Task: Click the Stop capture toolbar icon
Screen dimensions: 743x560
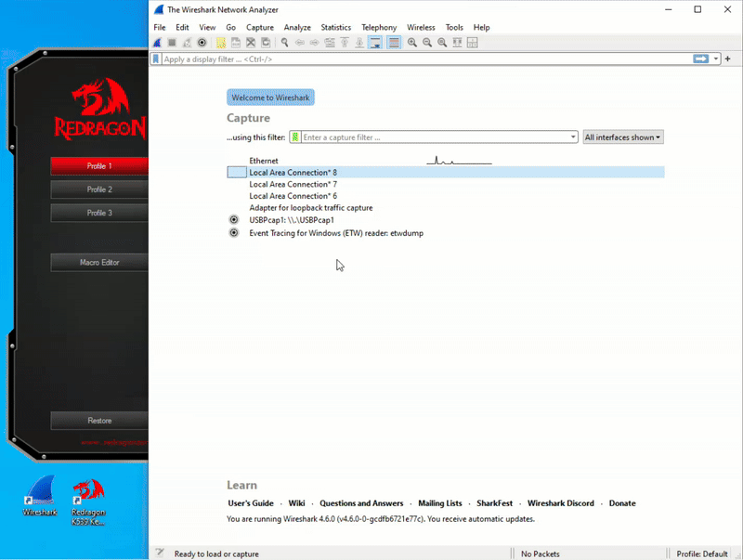Action: click(172, 43)
